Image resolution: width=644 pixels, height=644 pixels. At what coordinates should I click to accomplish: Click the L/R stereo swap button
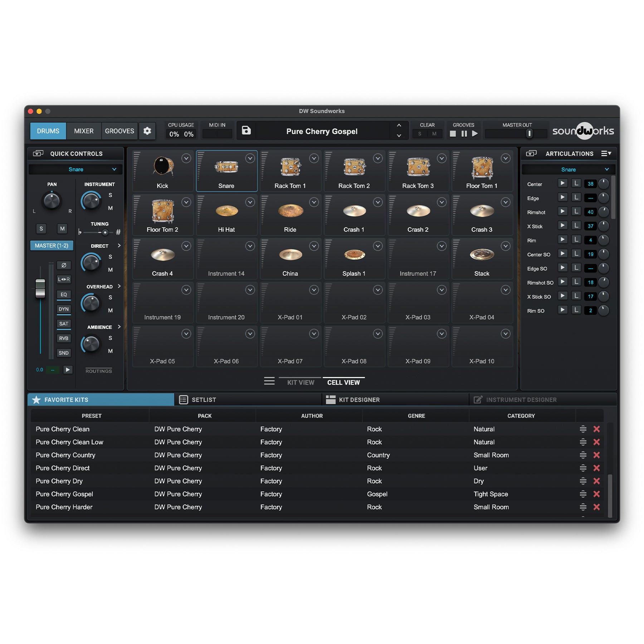64,279
